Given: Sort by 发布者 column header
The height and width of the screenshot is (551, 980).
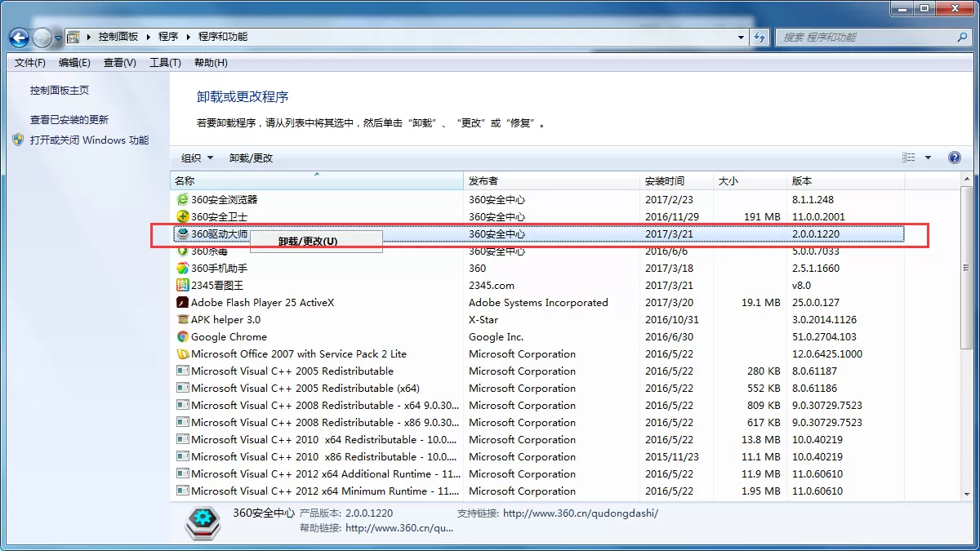Looking at the screenshot, I should (x=552, y=180).
